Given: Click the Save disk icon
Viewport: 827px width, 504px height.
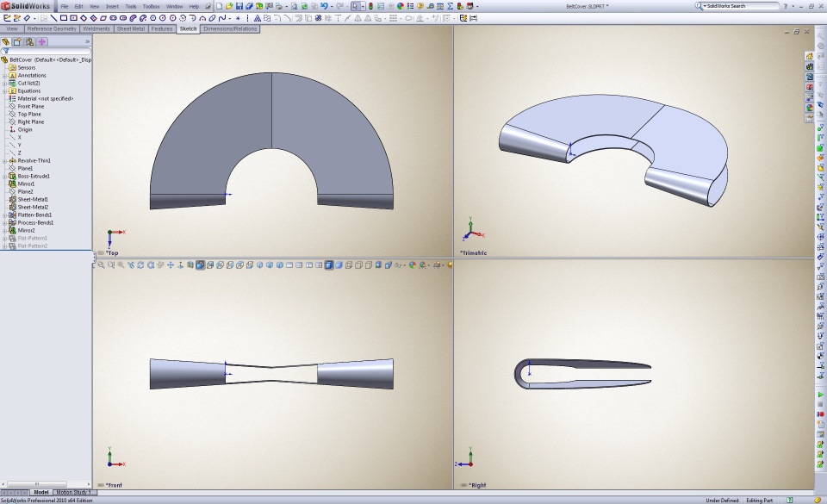Looking at the screenshot, I should (239, 6).
